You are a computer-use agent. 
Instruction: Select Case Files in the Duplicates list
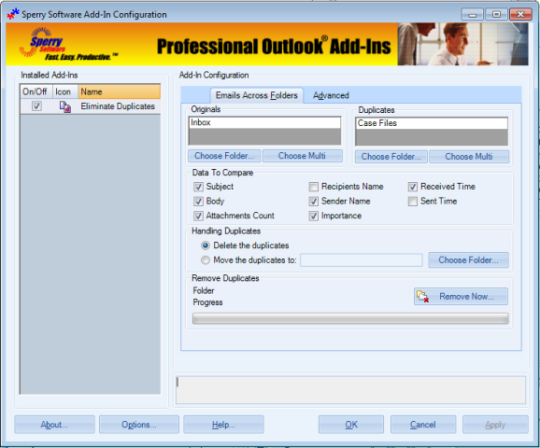pos(431,123)
